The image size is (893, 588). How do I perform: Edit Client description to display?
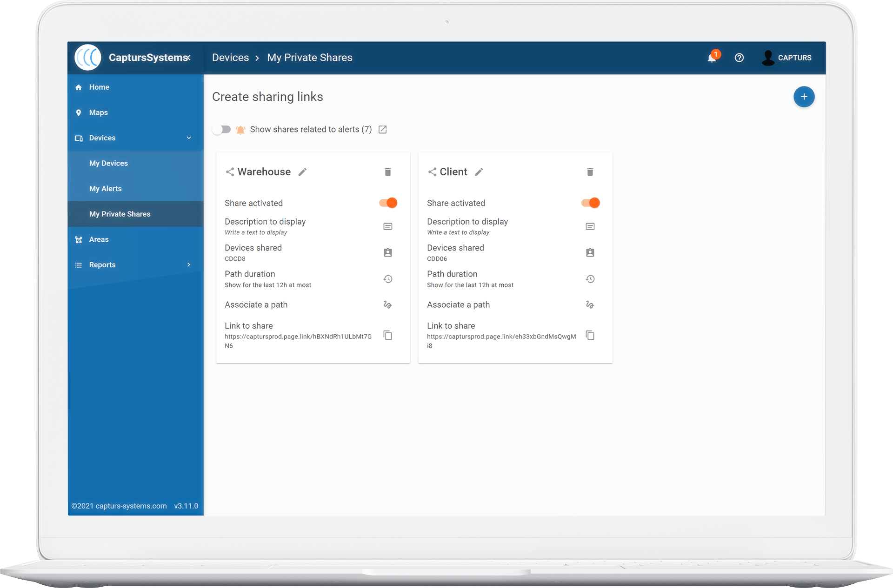click(x=590, y=226)
